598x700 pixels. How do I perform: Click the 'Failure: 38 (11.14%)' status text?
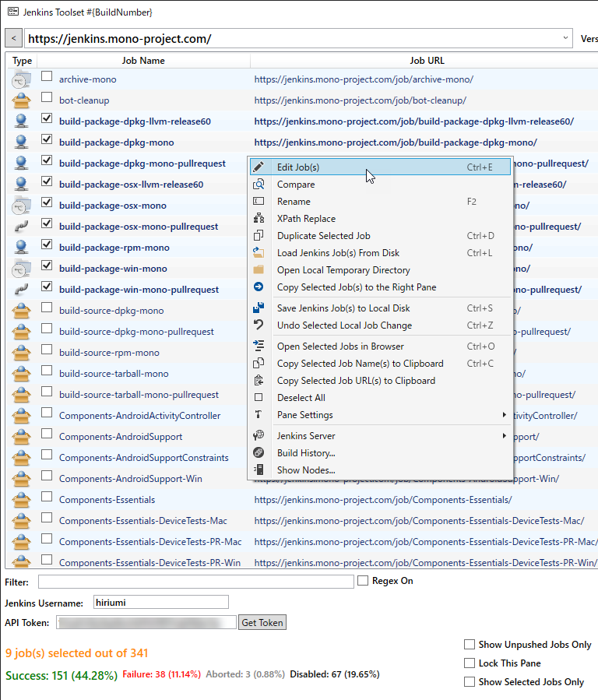click(x=161, y=674)
